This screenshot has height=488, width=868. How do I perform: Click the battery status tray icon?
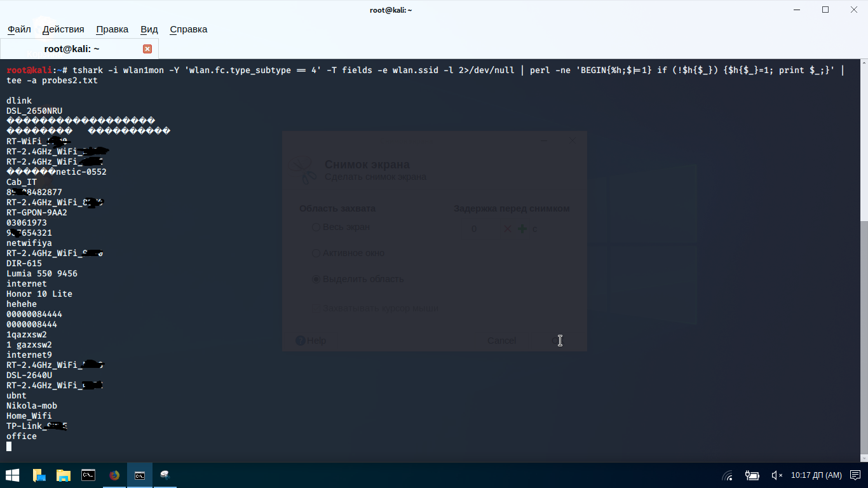(752, 475)
